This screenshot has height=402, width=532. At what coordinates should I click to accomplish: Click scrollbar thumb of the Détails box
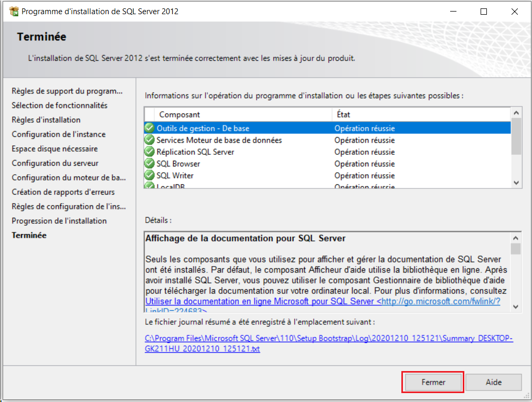(x=516, y=249)
